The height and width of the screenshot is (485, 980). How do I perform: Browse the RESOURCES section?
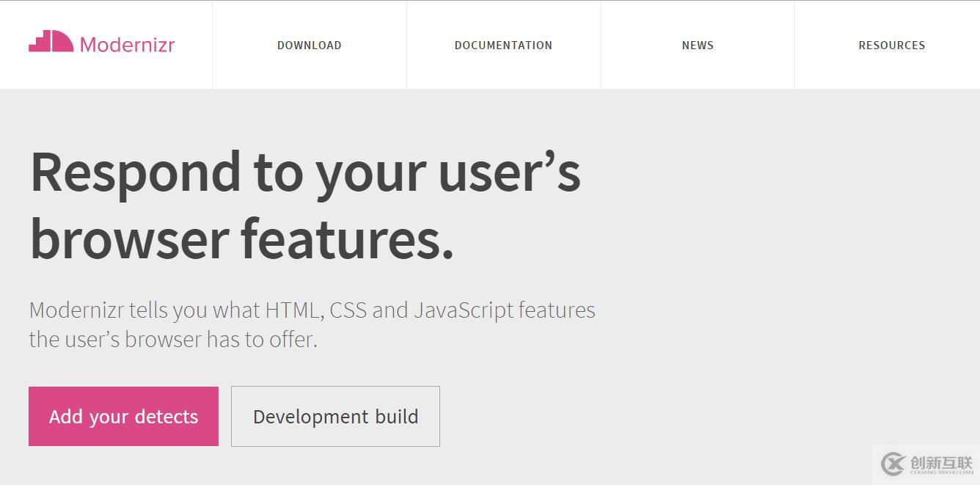click(x=892, y=45)
